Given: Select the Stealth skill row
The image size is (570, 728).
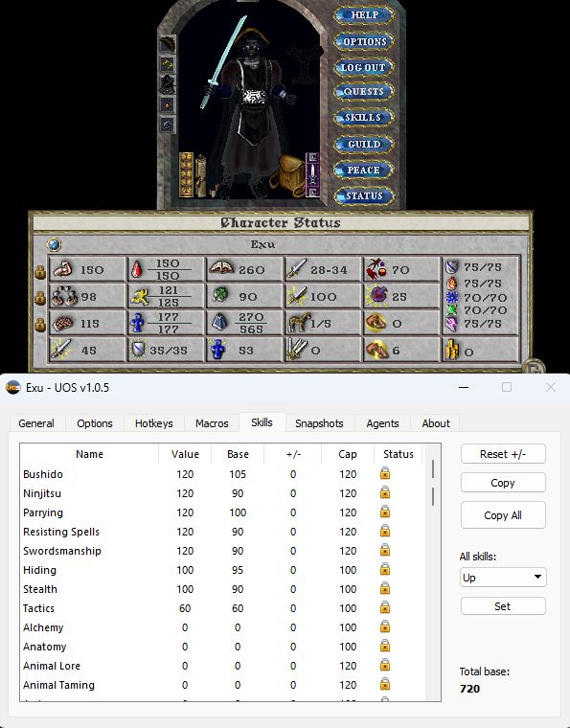Looking at the screenshot, I should click(222, 589).
